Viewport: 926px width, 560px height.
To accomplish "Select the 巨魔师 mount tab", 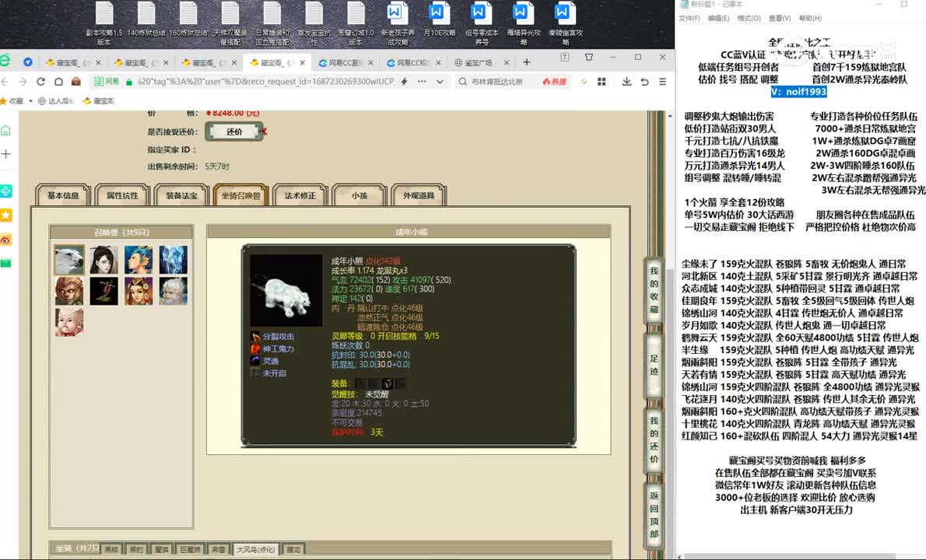I will pos(190,549).
